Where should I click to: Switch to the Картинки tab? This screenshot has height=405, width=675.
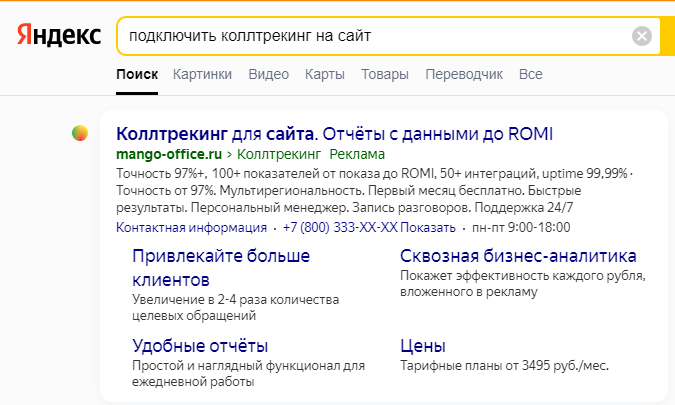202,74
